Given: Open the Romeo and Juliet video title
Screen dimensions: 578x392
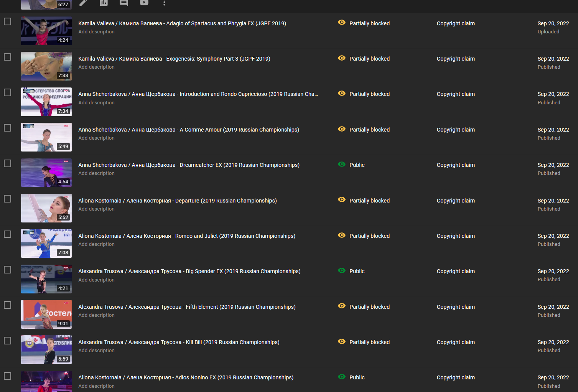Looking at the screenshot, I should click(186, 236).
